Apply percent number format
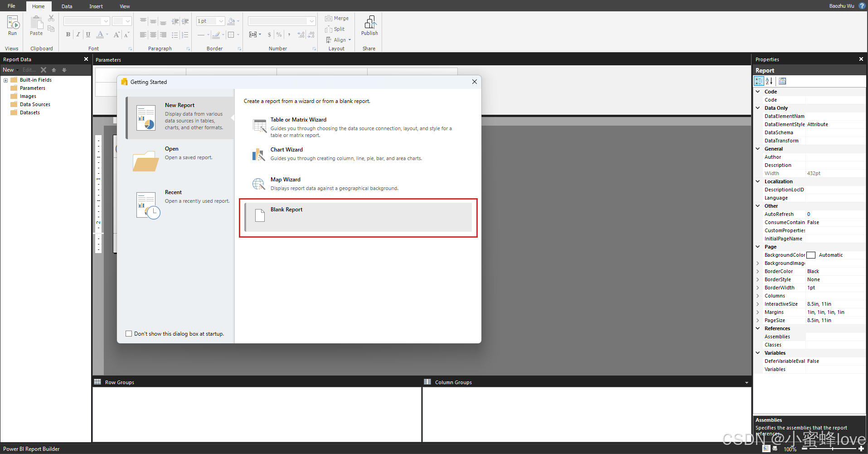Screen dimensions: 868x454 [x=279, y=34]
